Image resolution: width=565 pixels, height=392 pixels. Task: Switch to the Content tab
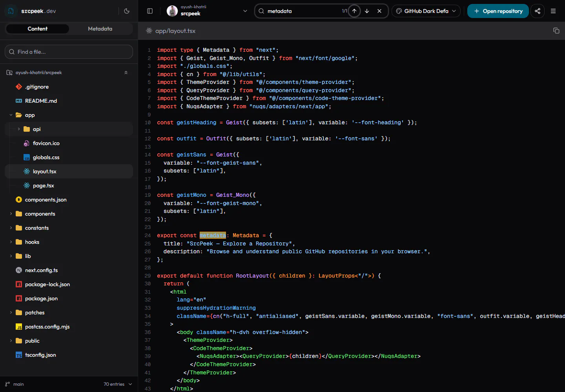[x=38, y=29]
